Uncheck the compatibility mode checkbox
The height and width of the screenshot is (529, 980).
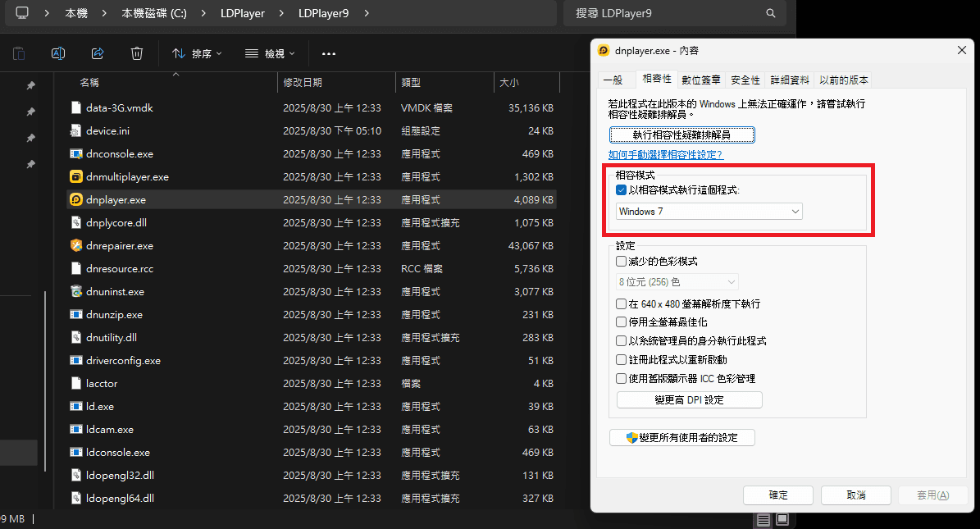click(x=622, y=190)
